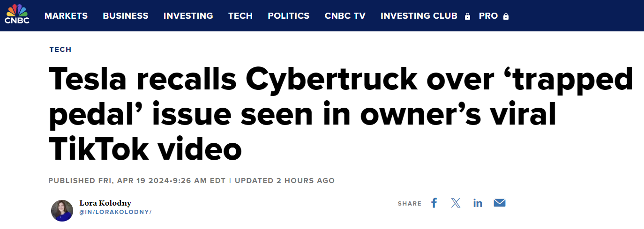Open the CNBC TV menu item

pos(345,16)
